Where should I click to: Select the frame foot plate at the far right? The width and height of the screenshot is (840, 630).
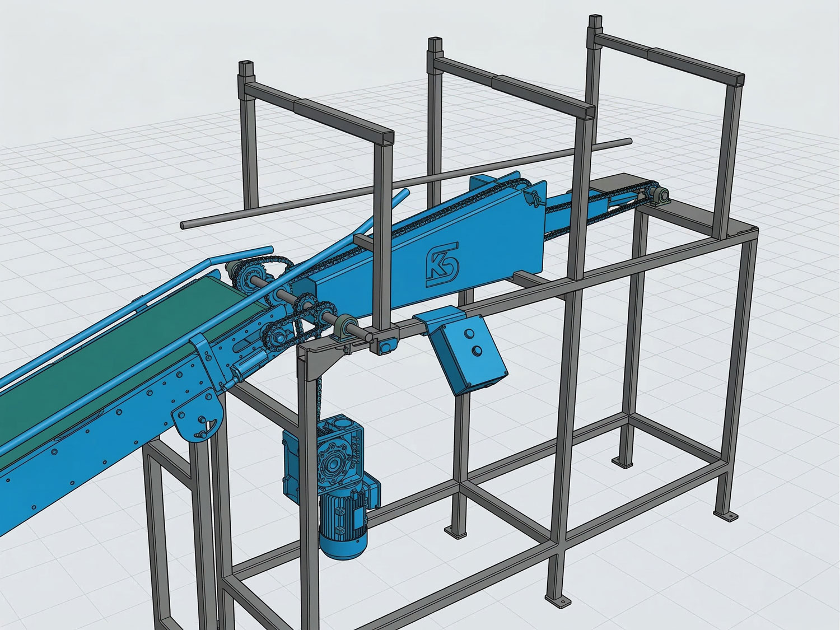(722, 514)
